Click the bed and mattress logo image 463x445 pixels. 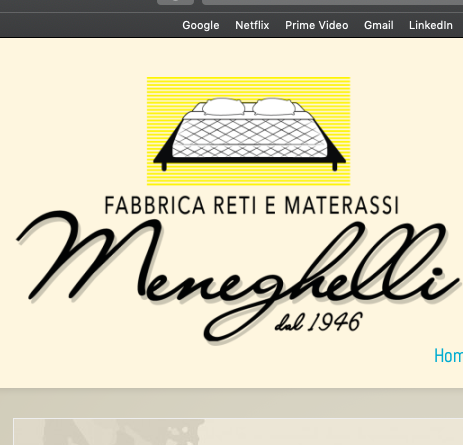tap(249, 131)
